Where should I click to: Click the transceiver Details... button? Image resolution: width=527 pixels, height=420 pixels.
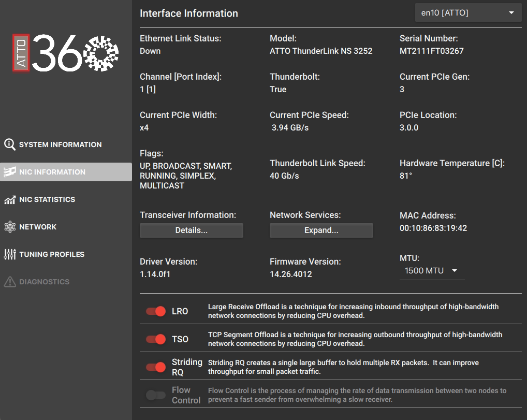(191, 230)
